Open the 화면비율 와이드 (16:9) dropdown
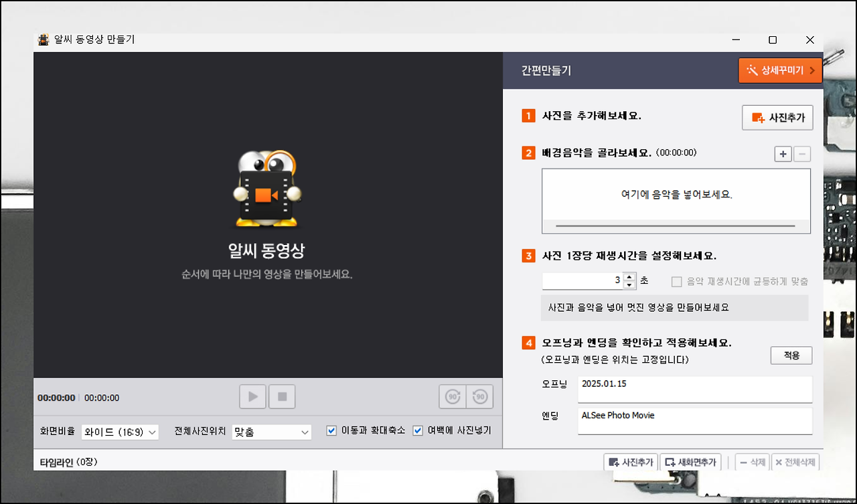This screenshot has height=504, width=857. click(120, 432)
